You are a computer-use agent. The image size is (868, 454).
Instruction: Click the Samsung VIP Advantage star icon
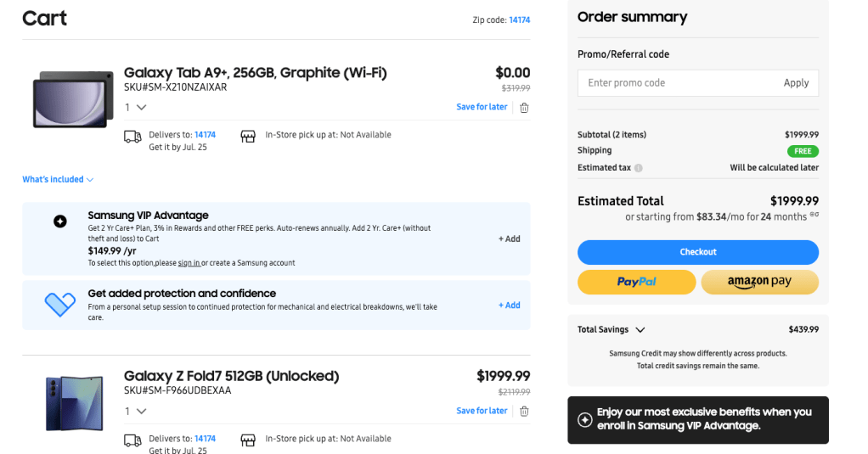pos(59,221)
